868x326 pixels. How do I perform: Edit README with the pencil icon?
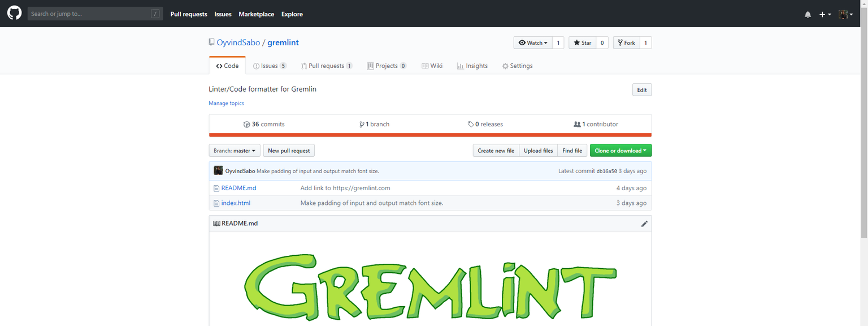644,224
